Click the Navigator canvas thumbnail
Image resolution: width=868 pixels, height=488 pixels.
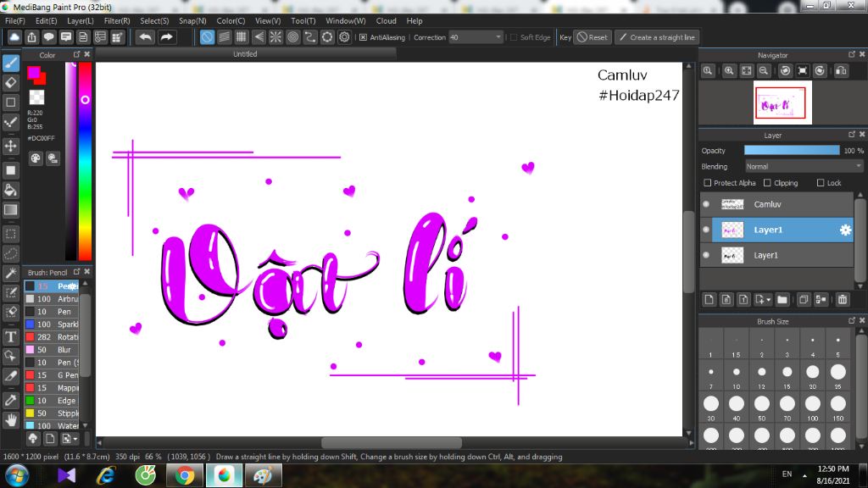coord(782,103)
